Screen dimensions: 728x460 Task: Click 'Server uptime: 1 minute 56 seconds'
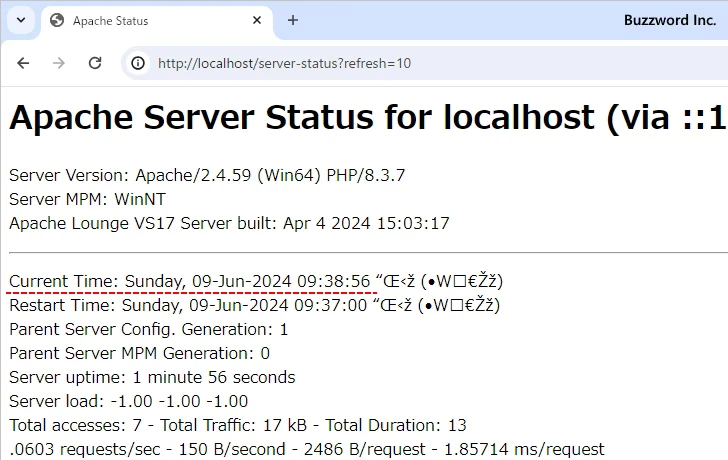click(x=152, y=378)
